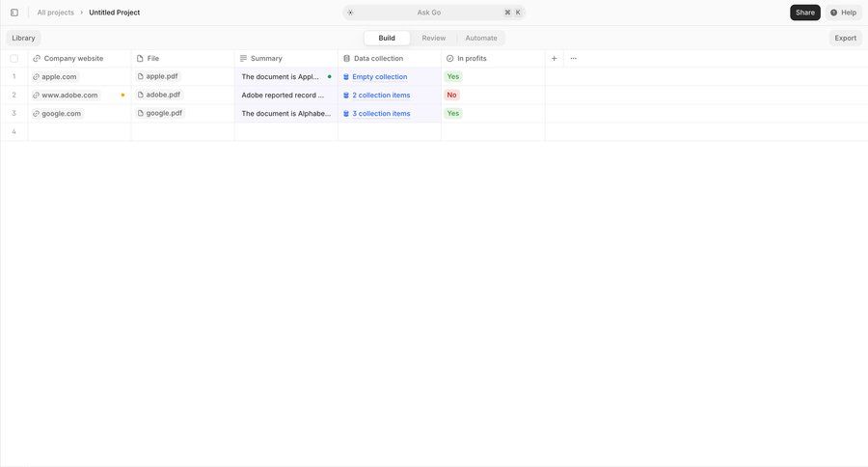Viewport: 868px width, 467px height.
Task: Open the Data collection column header menu
Action: [x=378, y=59]
